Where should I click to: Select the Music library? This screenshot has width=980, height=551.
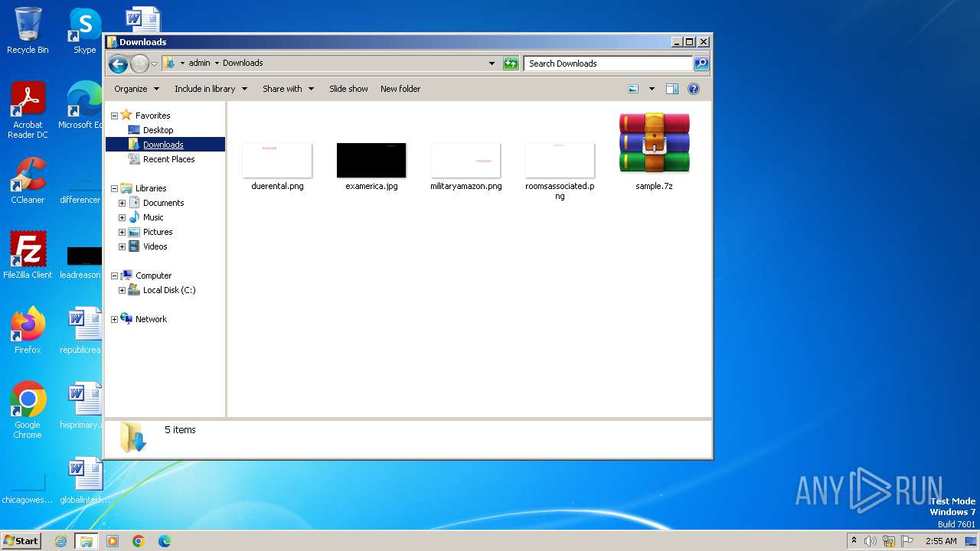pyautogui.click(x=153, y=217)
